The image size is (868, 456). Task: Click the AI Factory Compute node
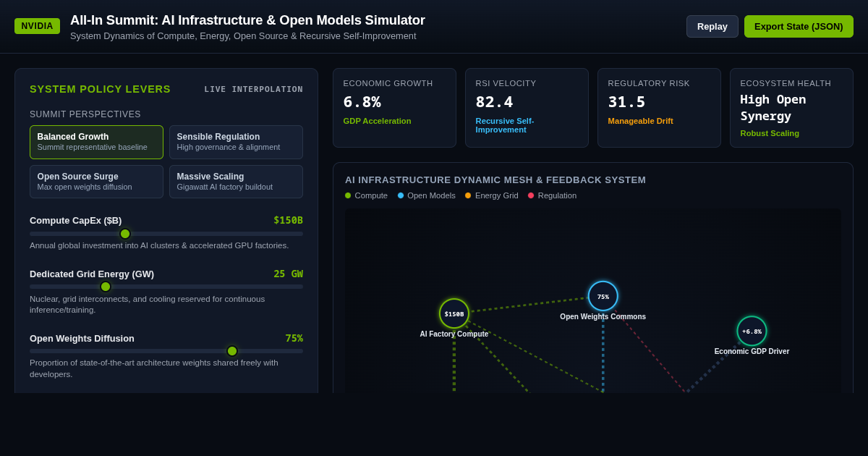454,313
